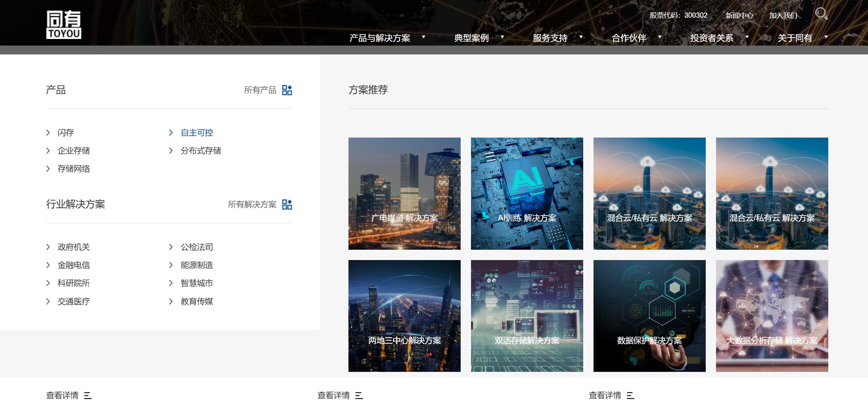
Task: Open 服务支持 menu
Action: [550, 38]
